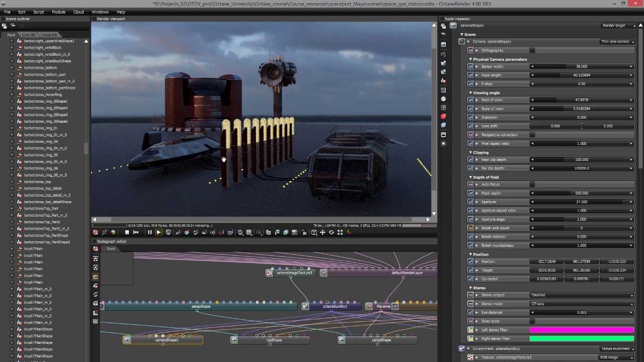The width and height of the screenshot is (644, 362).
Task: Click the wireframe cube icon in the viewport toolbar
Action: pyautogui.click(x=314, y=232)
